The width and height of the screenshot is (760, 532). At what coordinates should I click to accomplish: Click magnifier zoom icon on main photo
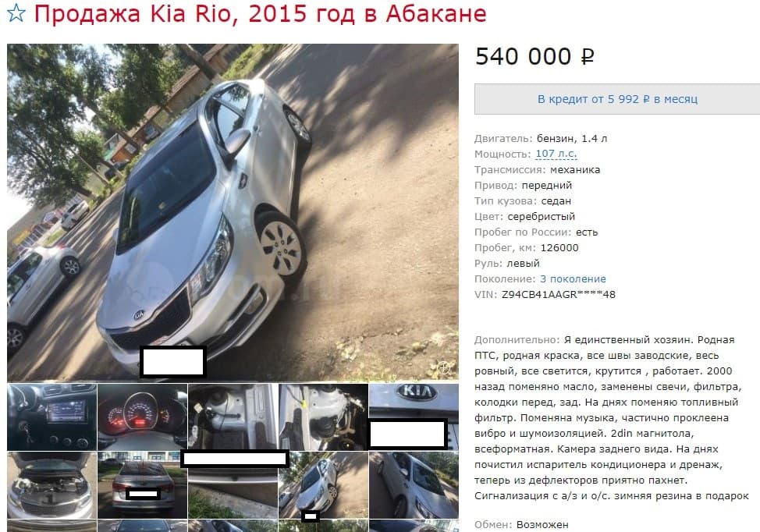pyautogui.click(x=444, y=367)
